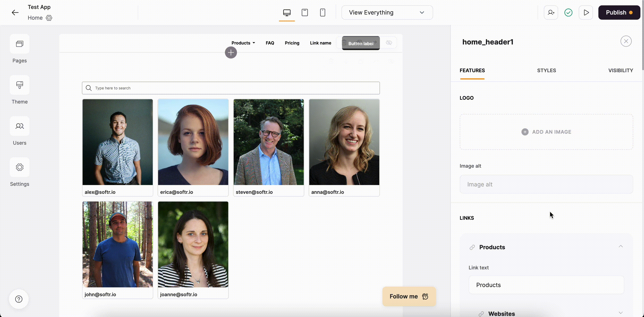Switch to mobile preview mode

coord(323,12)
